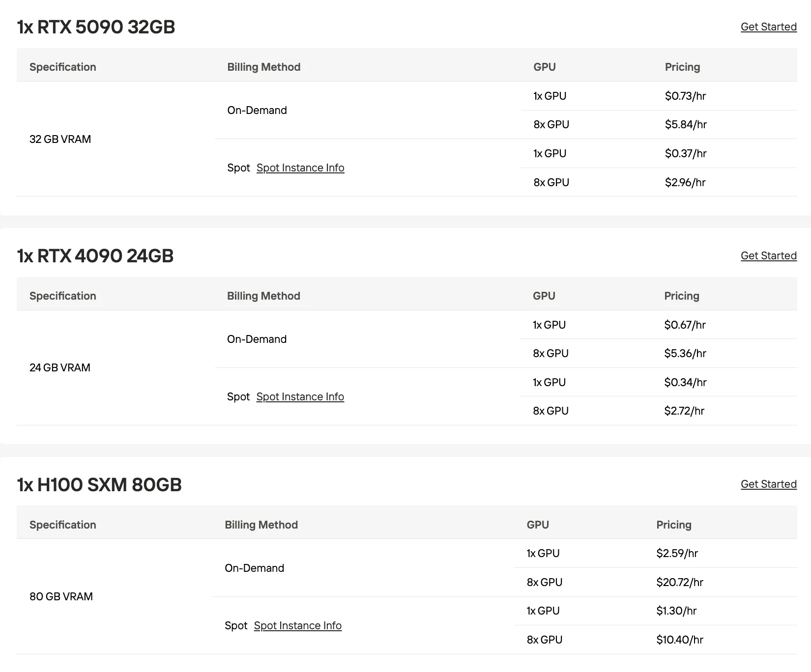Image resolution: width=811 pixels, height=672 pixels.
Task: Select the 1x RTX 4090 24GB heading
Action: [95, 256]
